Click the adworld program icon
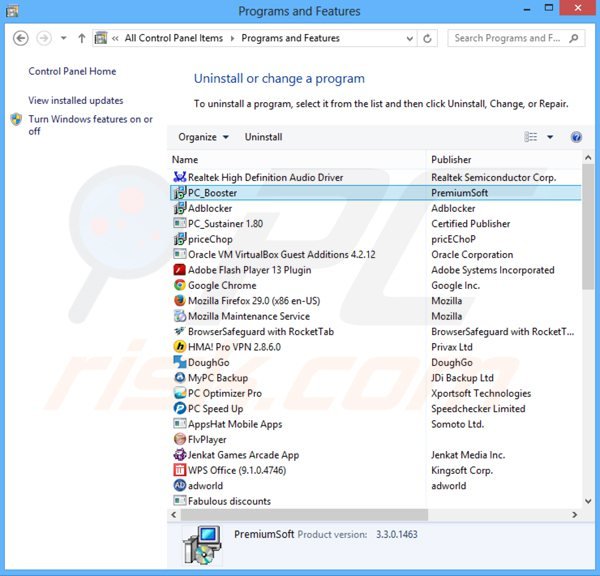The image size is (600, 576). coord(179,485)
